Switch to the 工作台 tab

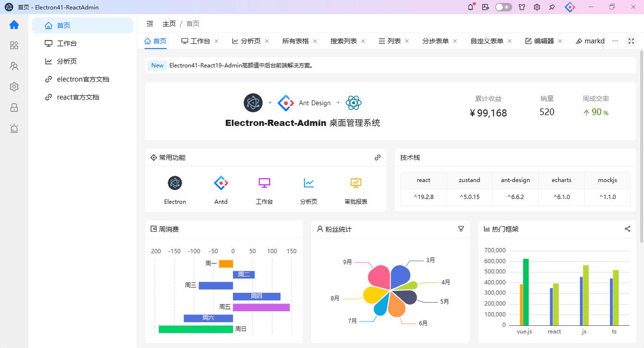click(x=196, y=41)
